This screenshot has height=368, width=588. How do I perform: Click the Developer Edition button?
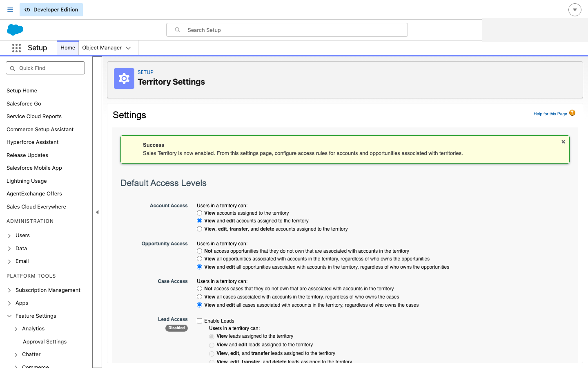point(51,10)
